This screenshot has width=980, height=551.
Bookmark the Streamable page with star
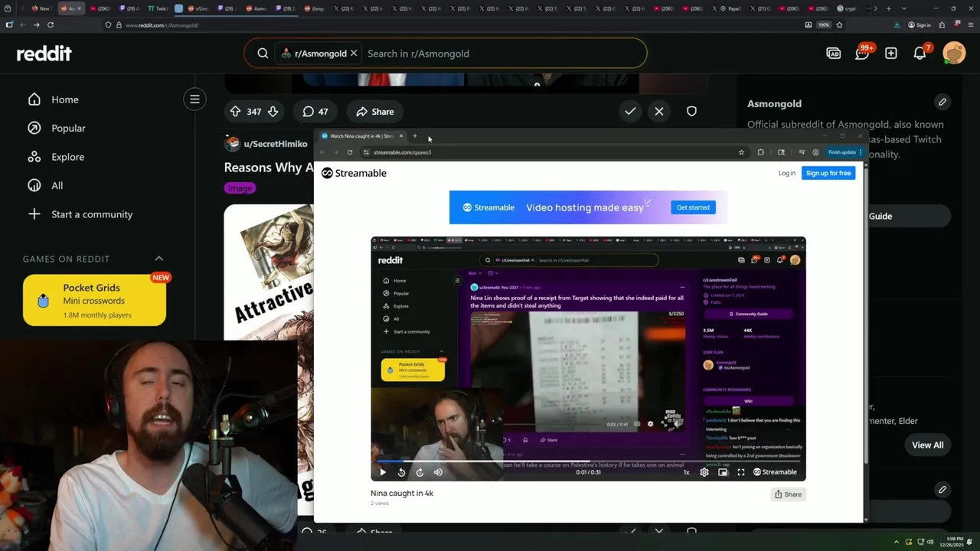741,152
